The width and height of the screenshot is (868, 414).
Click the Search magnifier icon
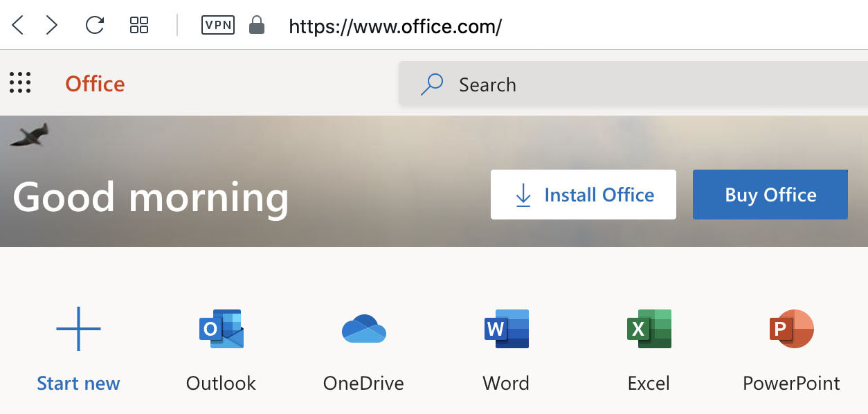pos(431,84)
